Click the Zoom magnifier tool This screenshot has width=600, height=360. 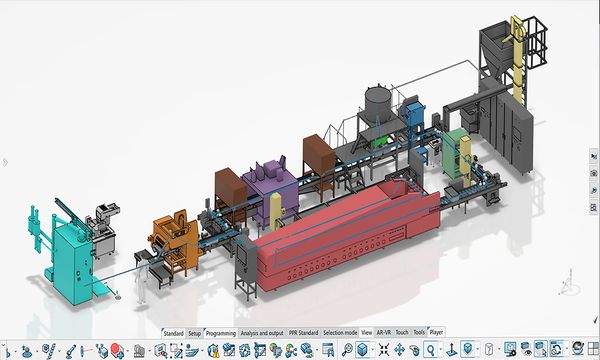coord(431,349)
